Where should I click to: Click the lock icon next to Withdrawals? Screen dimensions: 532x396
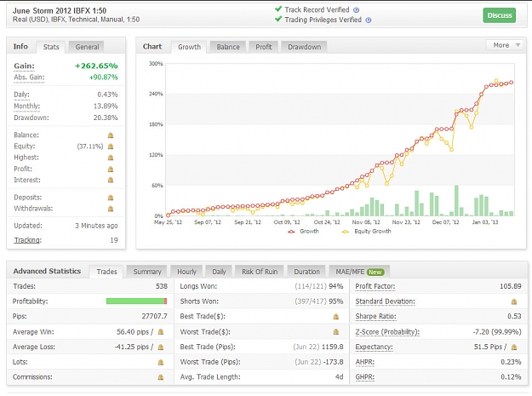[111, 209]
